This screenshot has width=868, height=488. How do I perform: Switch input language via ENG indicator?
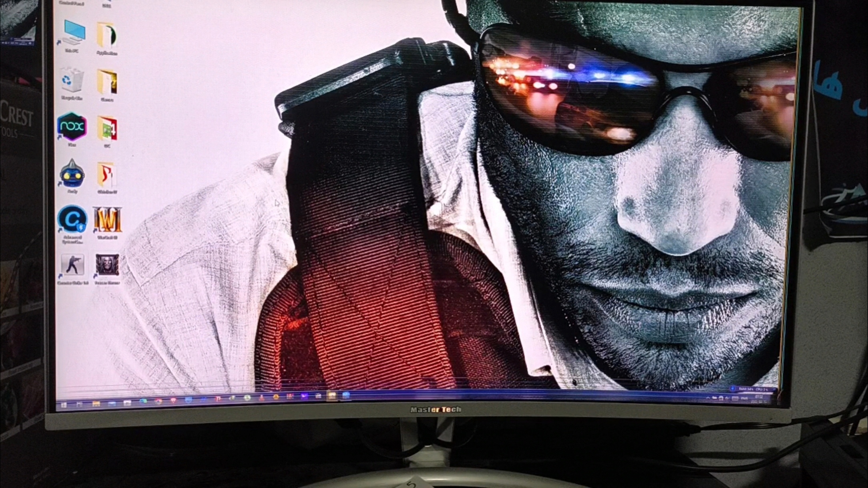(x=744, y=398)
